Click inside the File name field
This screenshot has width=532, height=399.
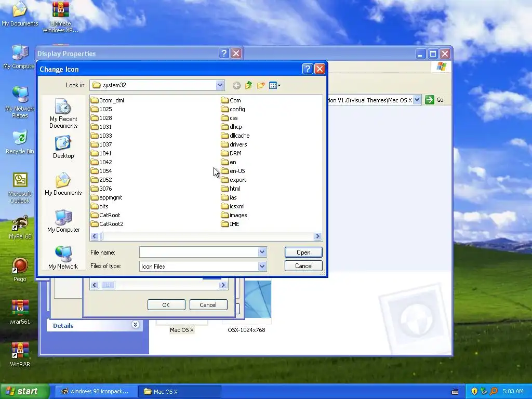199,252
